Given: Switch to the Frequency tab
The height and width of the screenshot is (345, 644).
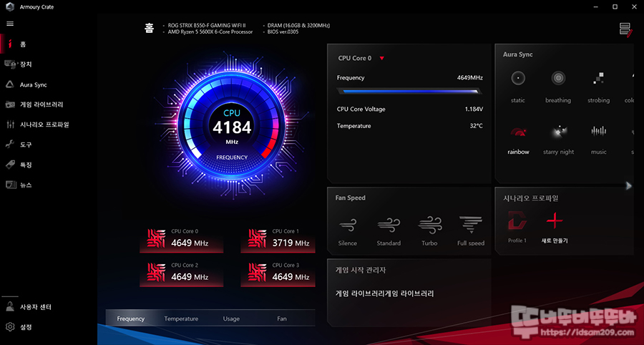Looking at the screenshot, I should coord(131,319).
